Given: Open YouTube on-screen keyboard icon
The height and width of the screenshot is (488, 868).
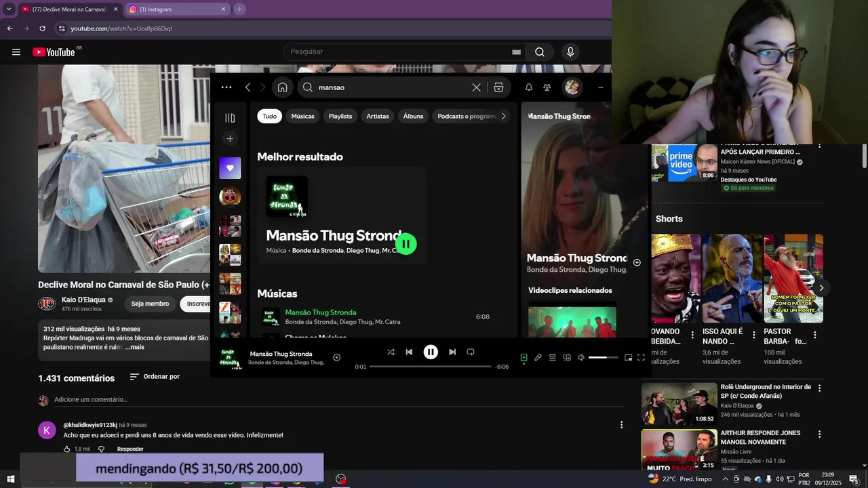Looking at the screenshot, I should coord(516,52).
